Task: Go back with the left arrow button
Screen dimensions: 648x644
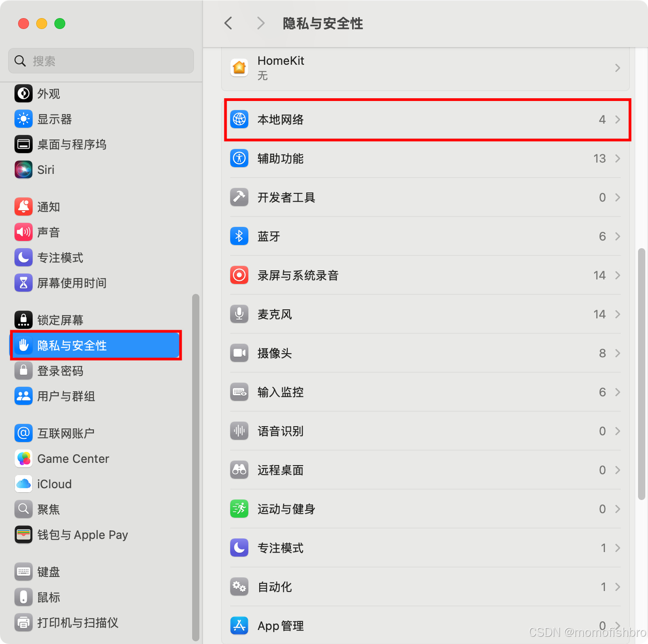Action: (x=228, y=23)
